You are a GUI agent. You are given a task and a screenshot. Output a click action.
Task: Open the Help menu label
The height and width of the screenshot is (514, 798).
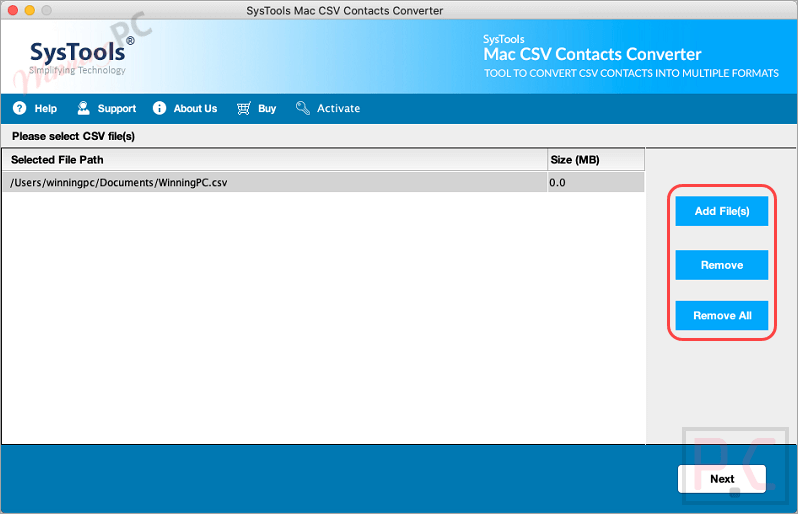(46, 108)
